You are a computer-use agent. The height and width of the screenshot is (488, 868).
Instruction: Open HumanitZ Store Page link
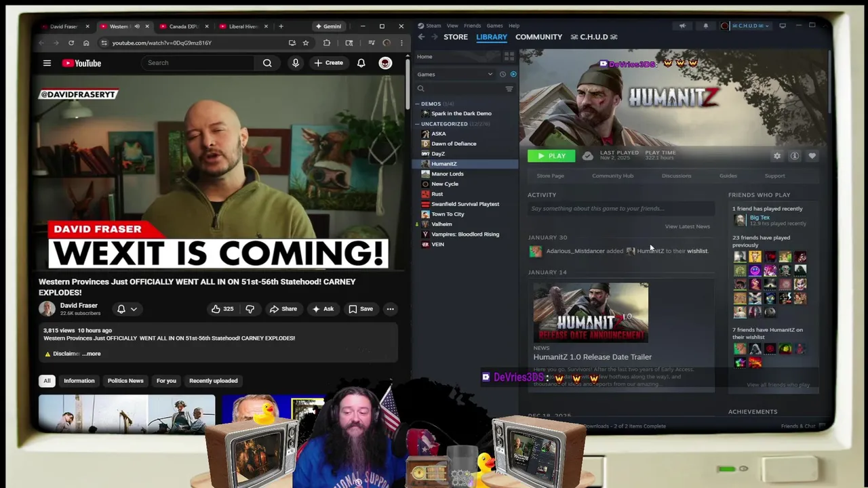coord(550,176)
